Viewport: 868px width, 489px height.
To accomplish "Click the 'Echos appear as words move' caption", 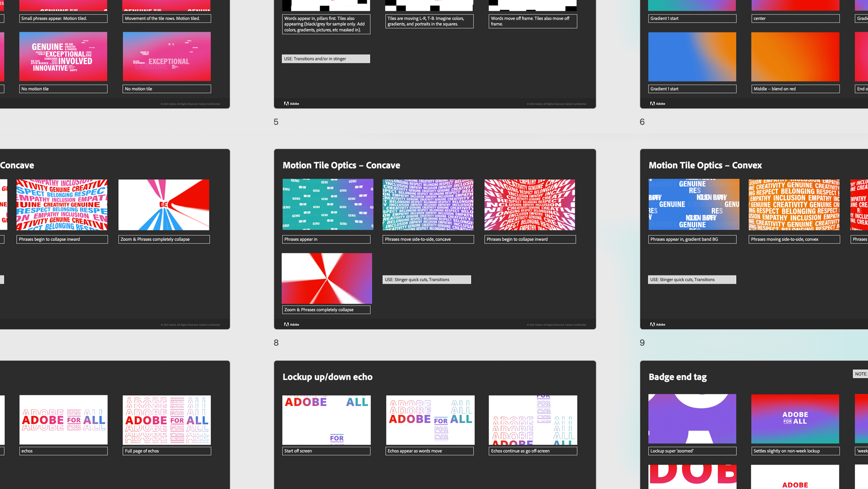I will (430, 451).
